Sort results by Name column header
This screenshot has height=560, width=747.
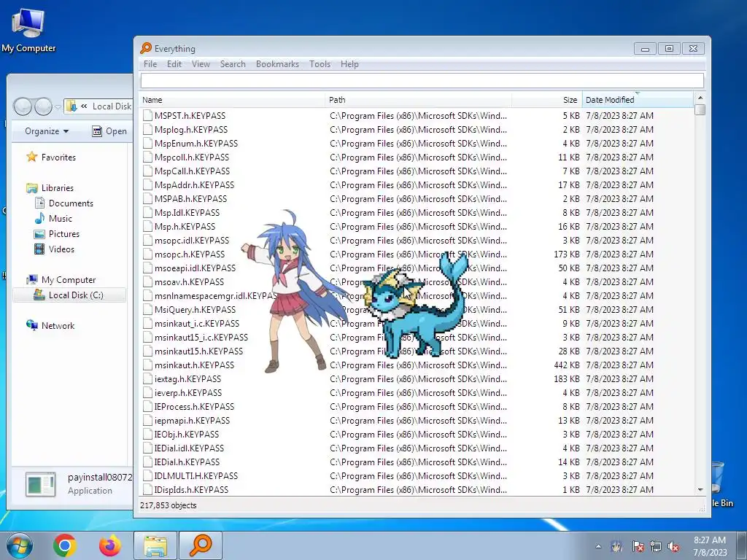(233, 100)
